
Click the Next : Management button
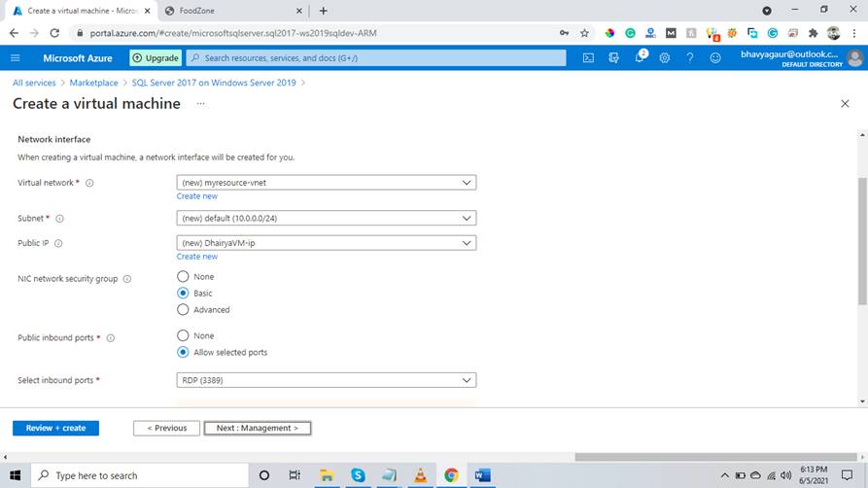pyautogui.click(x=258, y=428)
